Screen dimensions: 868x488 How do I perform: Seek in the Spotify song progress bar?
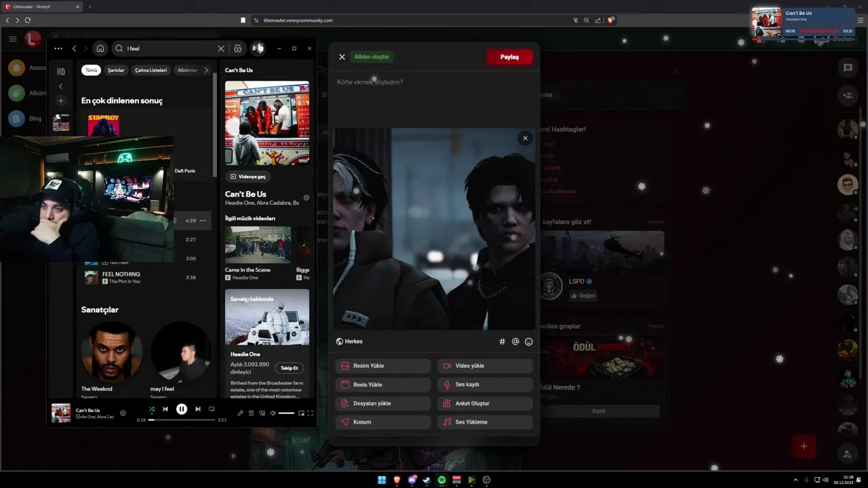[x=181, y=420]
